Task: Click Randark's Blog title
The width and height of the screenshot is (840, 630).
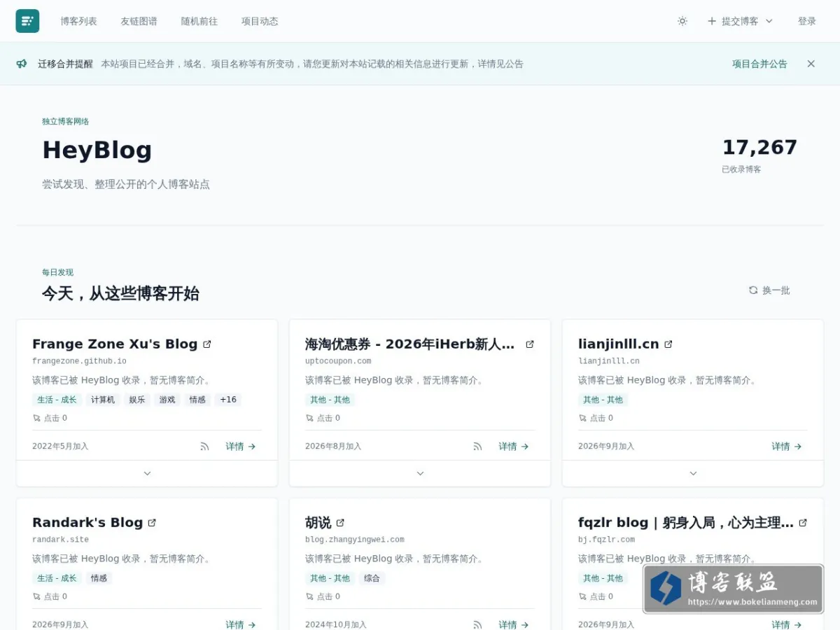Action: point(87,522)
